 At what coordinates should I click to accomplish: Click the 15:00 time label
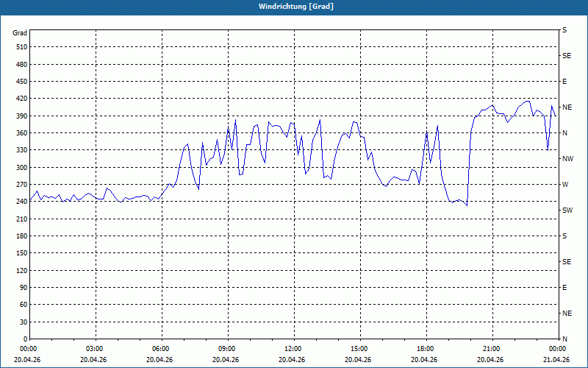[360, 349]
